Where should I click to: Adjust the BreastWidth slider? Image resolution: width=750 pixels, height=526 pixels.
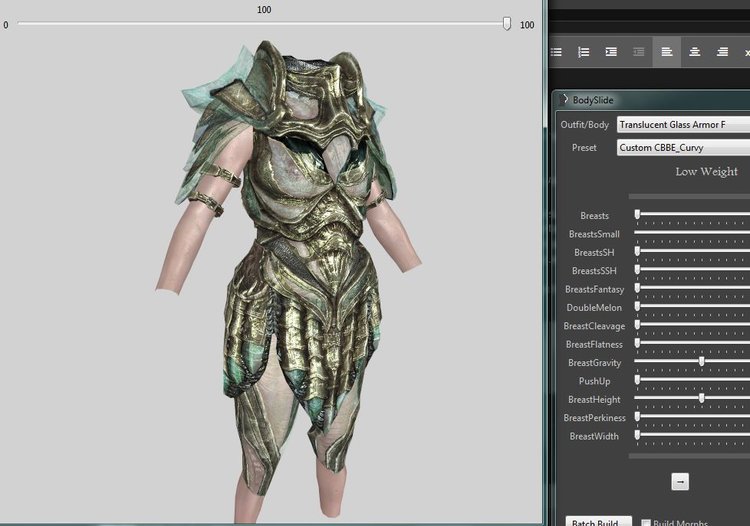pos(637,435)
